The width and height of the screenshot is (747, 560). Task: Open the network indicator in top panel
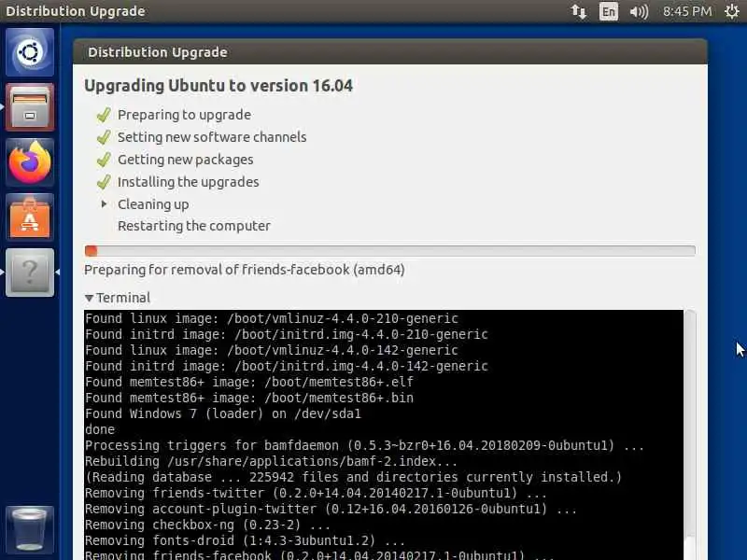click(578, 11)
